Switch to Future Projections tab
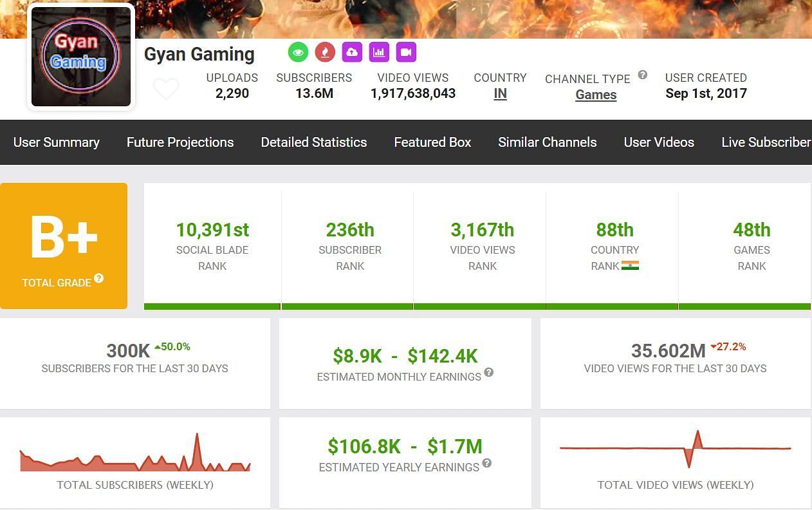The height and width of the screenshot is (510, 812). click(x=180, y=142)
